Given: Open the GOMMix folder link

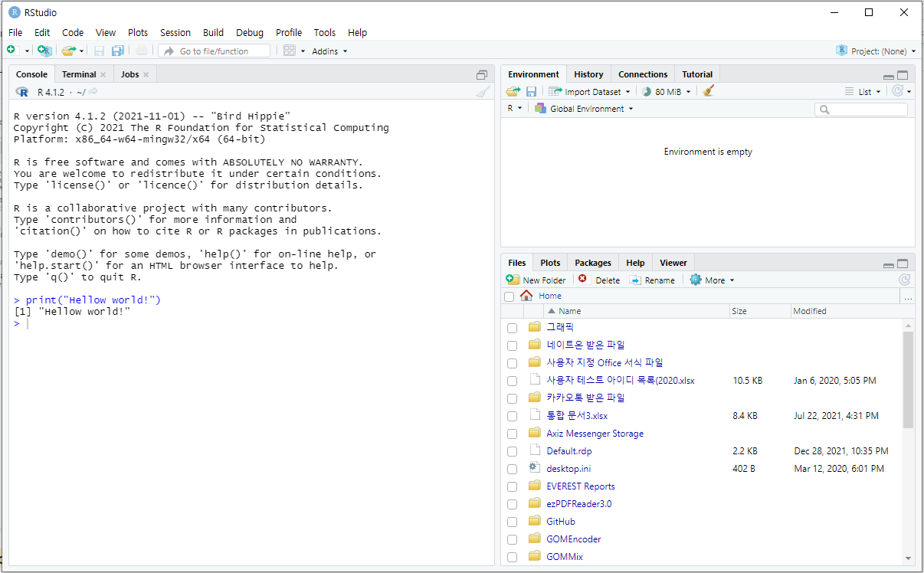Looking at the screenshot, I should coord(565,557).
